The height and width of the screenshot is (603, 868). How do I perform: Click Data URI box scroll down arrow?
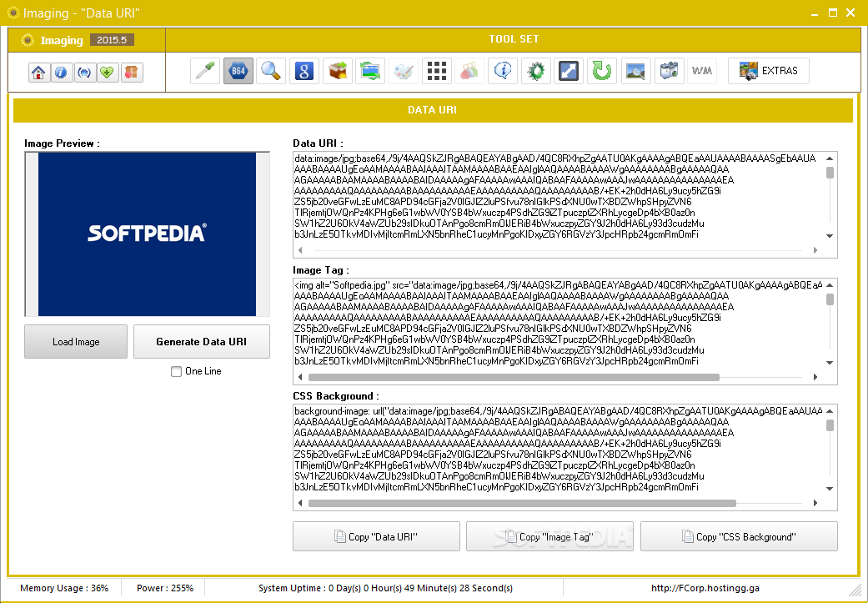[x=830, y=236]
